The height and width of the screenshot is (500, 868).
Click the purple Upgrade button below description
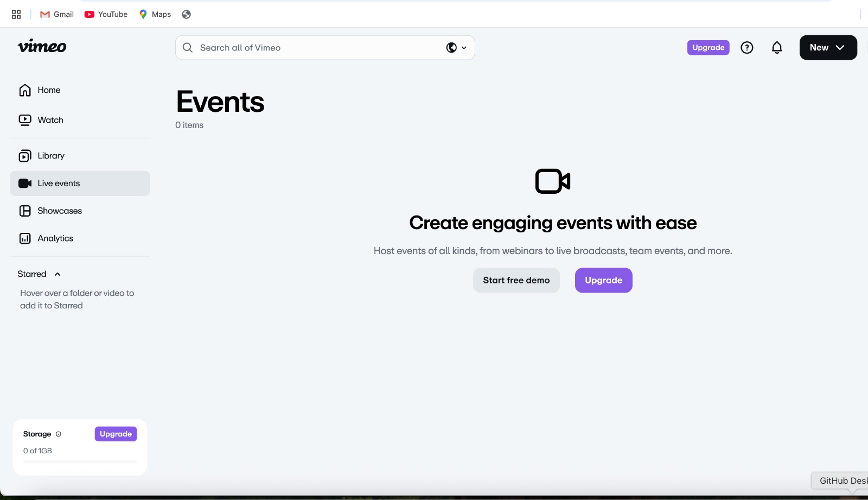603,280
